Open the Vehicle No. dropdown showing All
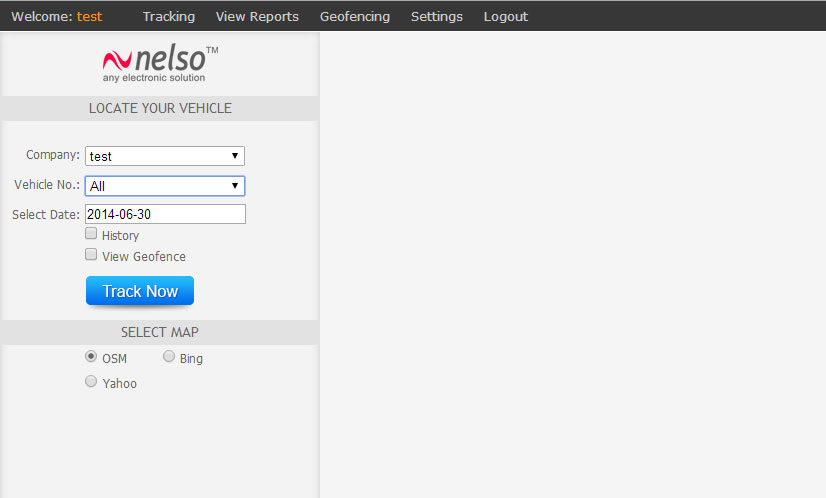The width and height of the screenshot is (826, 498). pos(165,186)
